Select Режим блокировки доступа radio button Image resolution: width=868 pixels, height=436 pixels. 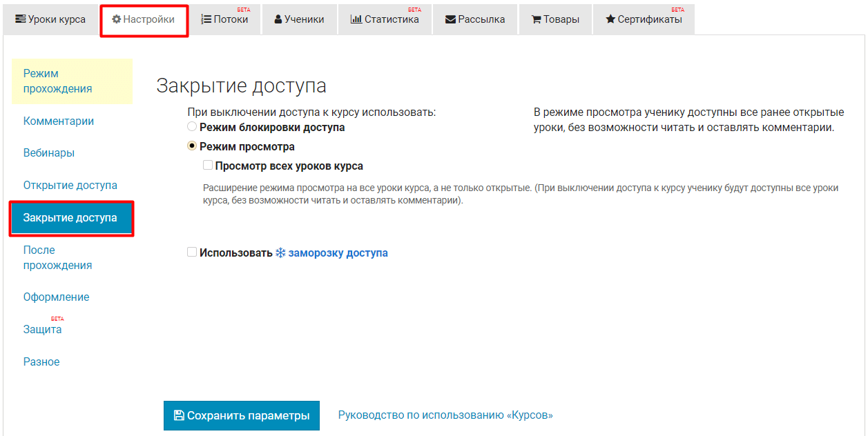[x=192, y=127]
